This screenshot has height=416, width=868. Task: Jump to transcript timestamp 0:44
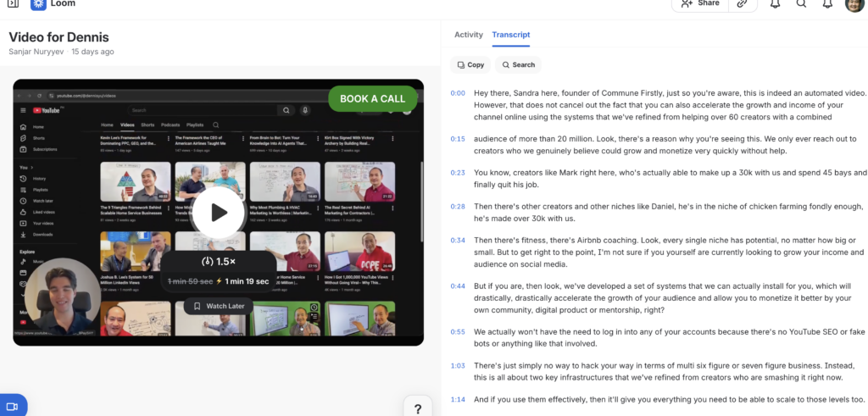pyautogui.click(x=458, y=286)
